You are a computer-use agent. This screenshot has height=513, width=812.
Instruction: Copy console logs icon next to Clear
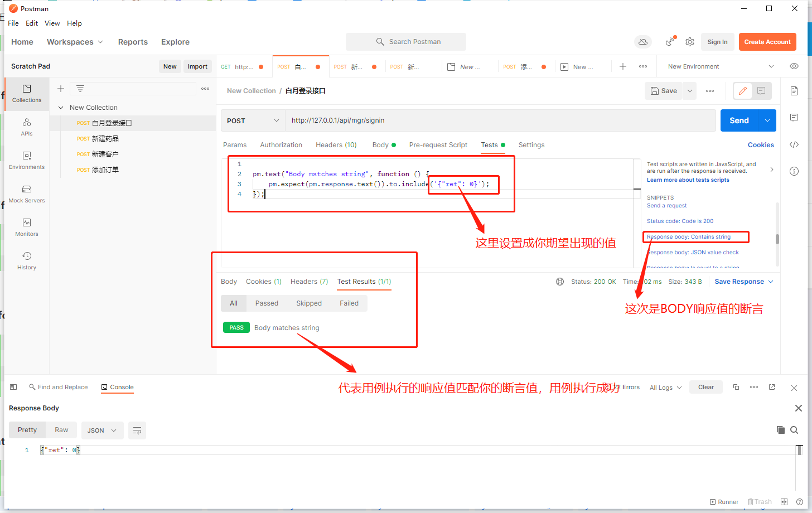pyautogui.click(x=736, y=387)
